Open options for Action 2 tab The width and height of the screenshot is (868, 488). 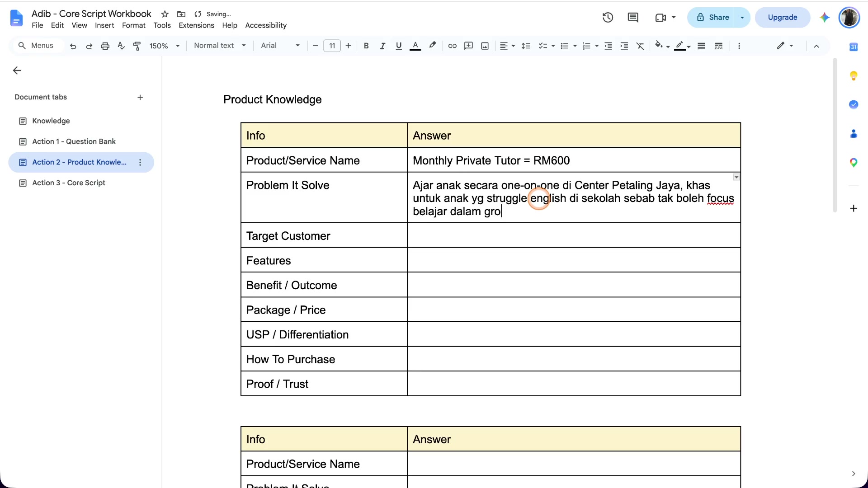[140, 162]
